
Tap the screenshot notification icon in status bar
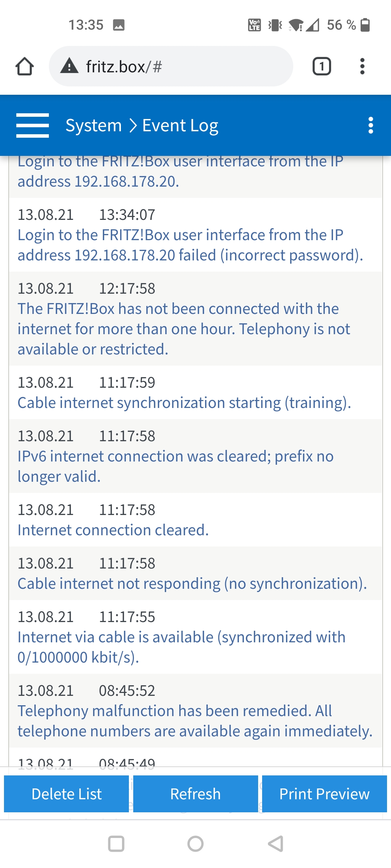[x=119, y=25]
